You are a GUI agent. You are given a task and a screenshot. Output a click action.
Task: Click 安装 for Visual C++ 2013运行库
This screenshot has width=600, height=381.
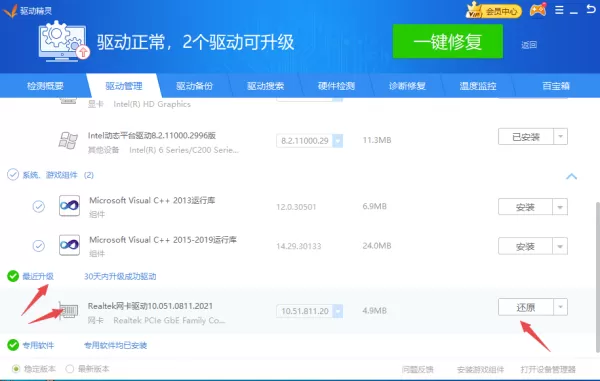point(525,207)
